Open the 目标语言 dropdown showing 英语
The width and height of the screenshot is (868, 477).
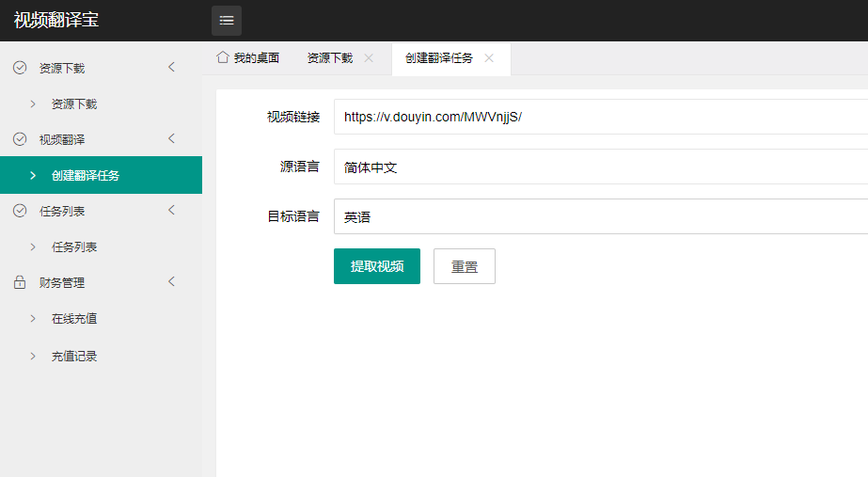600,217
